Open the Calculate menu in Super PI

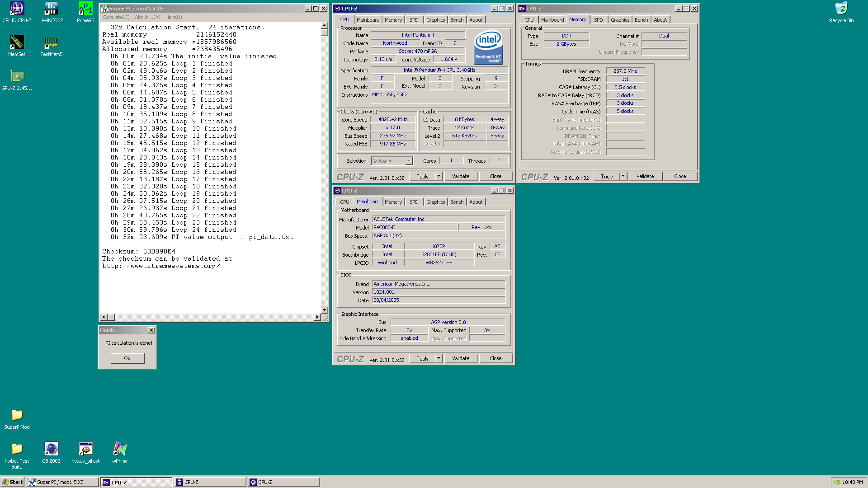[116, 17]
